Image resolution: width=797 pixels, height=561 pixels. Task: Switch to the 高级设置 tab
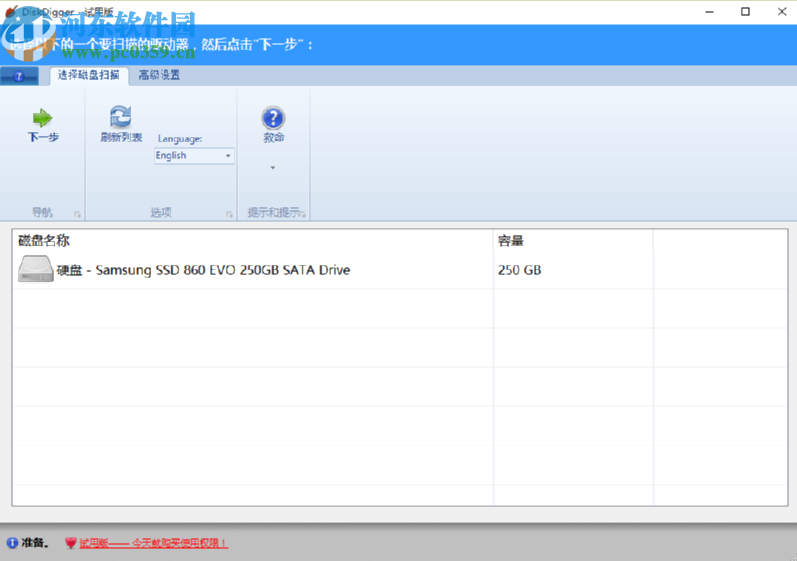click(x=159, y=75)
